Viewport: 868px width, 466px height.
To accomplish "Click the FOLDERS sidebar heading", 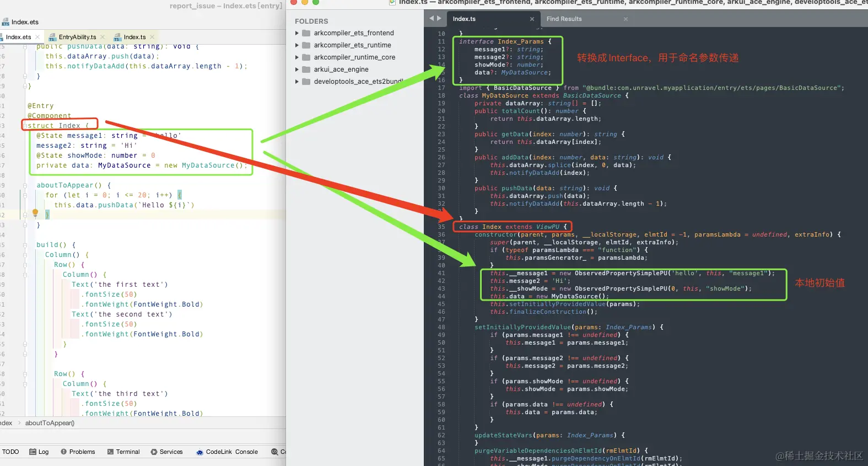I will click(311, 21).
